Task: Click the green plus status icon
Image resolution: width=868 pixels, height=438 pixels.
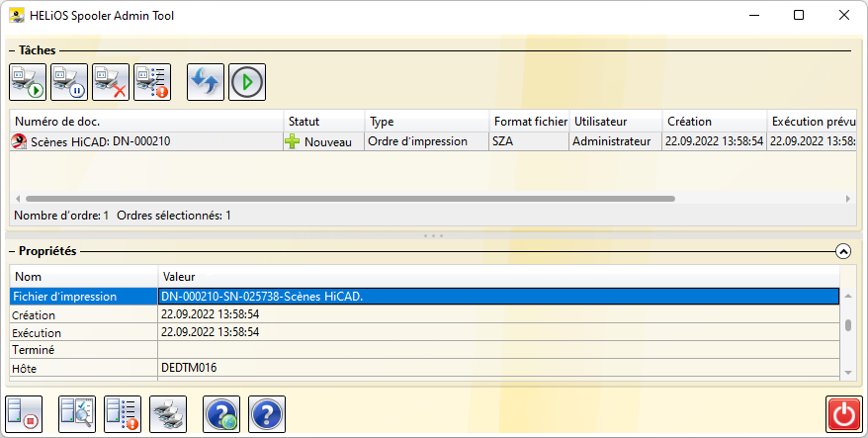Action: 293,141
